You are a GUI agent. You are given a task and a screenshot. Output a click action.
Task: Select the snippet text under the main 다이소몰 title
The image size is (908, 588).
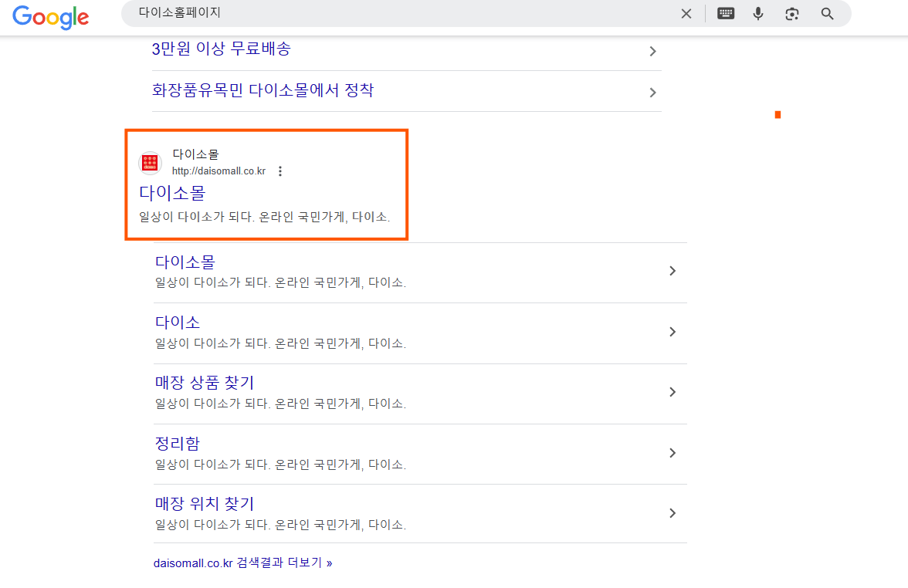point(265,217)
